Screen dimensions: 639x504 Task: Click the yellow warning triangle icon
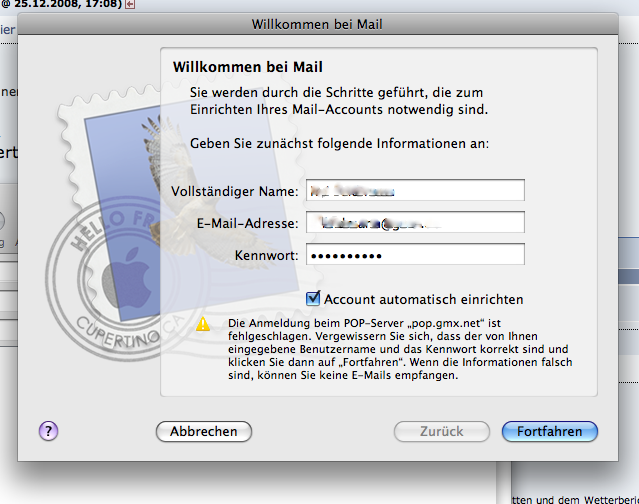(x=203, y=324)
